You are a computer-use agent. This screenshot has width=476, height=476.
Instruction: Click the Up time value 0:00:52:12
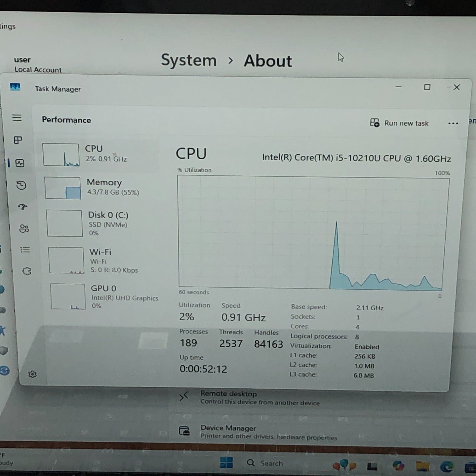pyautogui.click(x=203, y=369)
